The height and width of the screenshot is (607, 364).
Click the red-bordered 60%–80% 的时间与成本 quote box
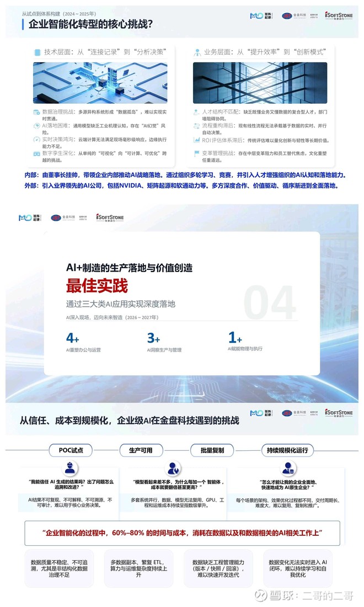click(x=182, y=533)
